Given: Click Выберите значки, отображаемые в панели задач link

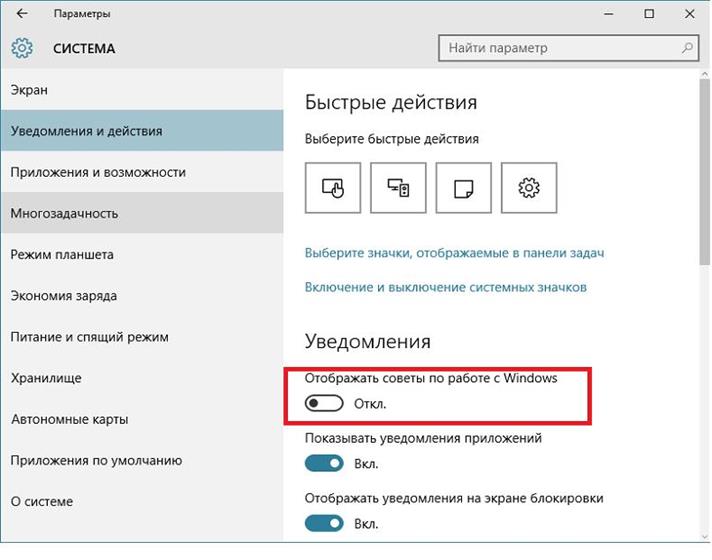Looking at the screenshot, I should click(454, 253).
